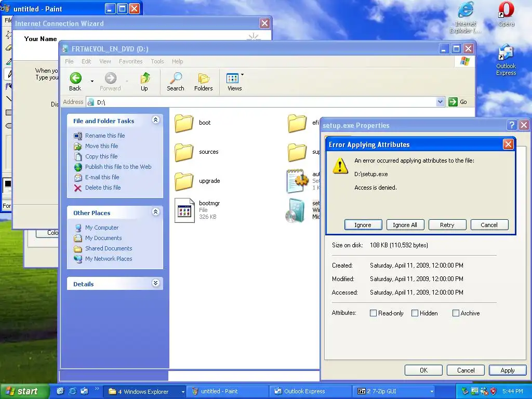The image size is (532, 399).
Task: Open the Outlook Express desktop shortcut
Action: 506,60
